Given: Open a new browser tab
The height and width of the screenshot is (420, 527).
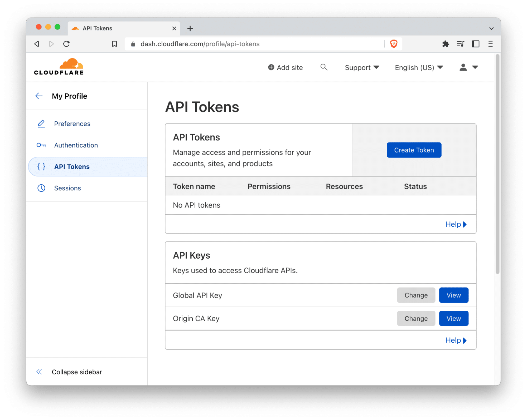Looking at the screenshot, I should coord(190,28).
